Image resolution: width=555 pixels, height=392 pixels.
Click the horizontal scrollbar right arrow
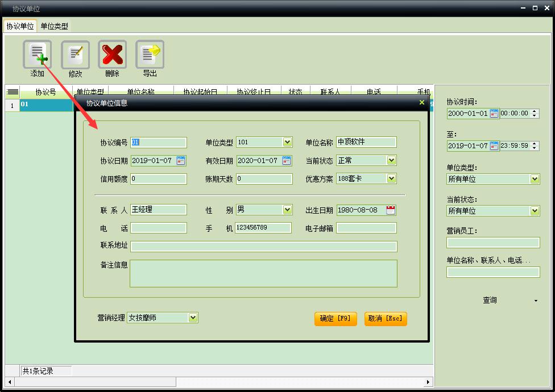(x=428, y=382)
